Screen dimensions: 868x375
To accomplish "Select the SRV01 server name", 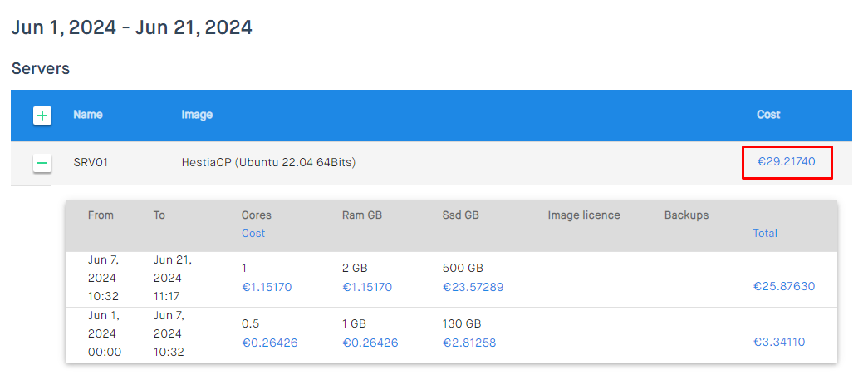I will click(89, 163).
